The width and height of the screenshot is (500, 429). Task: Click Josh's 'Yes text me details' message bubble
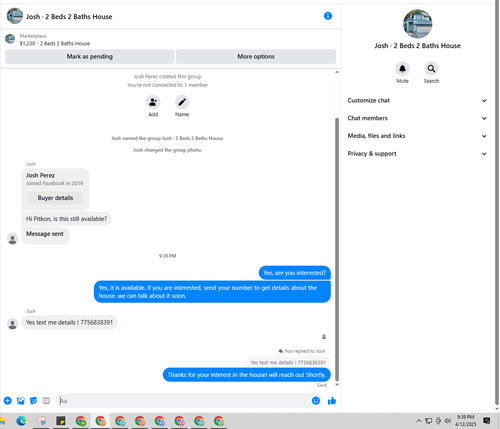69,322
